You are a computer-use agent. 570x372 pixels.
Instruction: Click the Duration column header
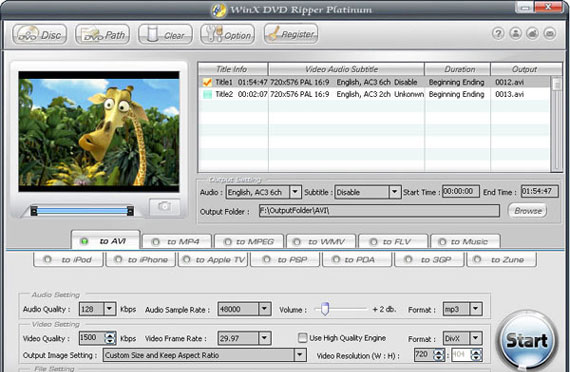[x=457, y=69]
